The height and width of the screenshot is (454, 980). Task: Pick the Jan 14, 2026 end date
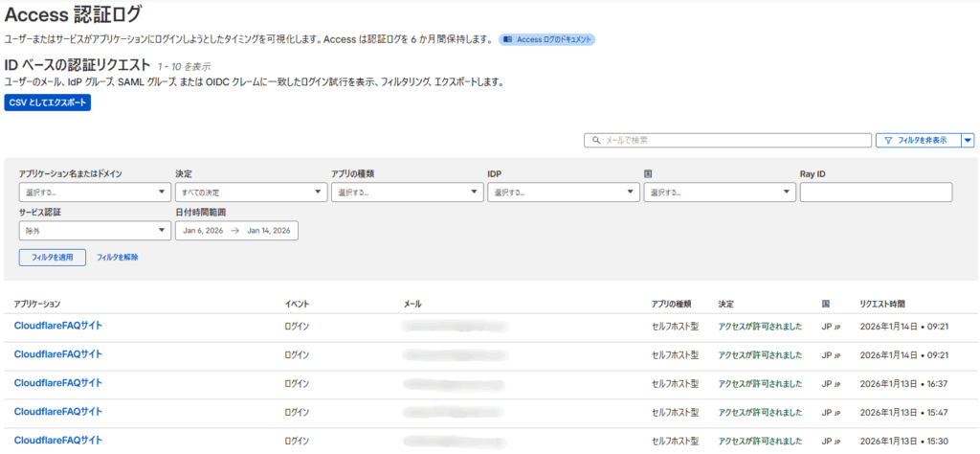pyautogui.click(x=269, y=231)
